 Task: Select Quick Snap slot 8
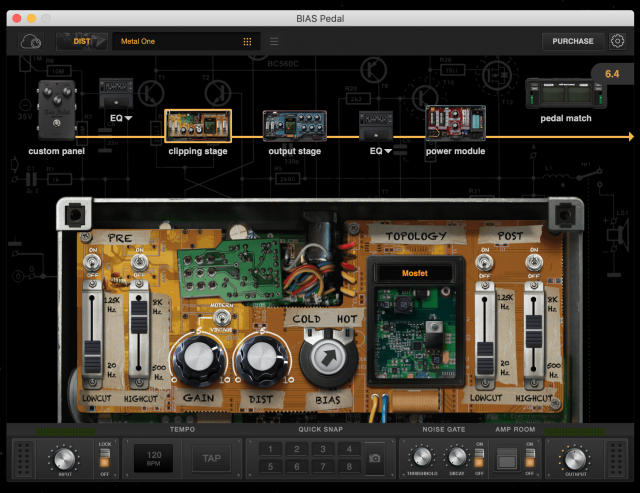349,466
